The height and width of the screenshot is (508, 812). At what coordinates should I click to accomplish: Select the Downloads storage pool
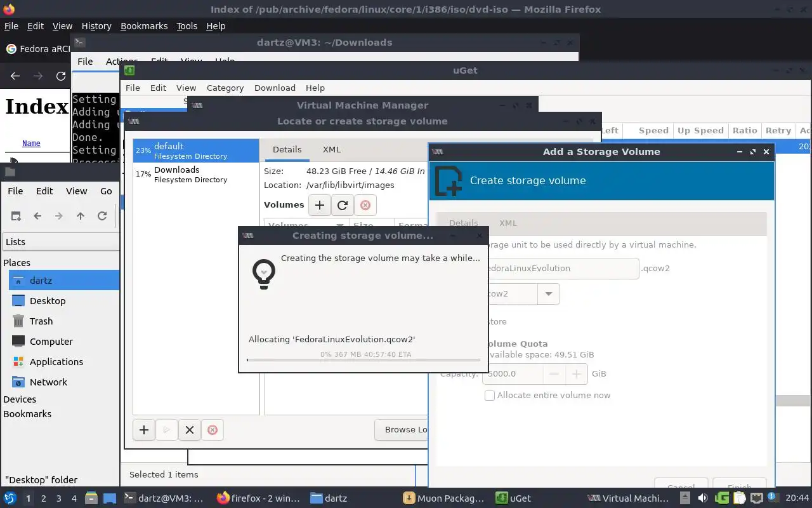click(196, 174)
